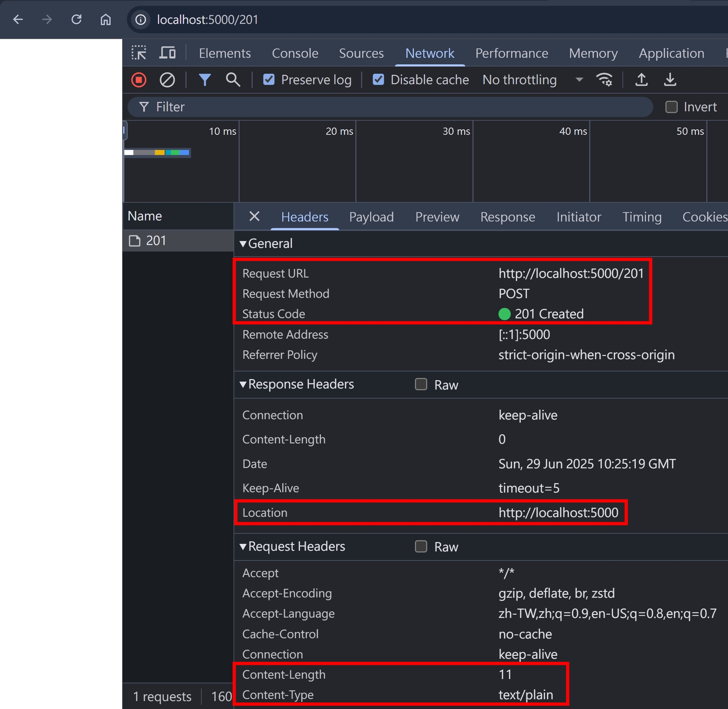Open the Initiator detail tab
The image size is (728, 709).
tap(579, 217)
